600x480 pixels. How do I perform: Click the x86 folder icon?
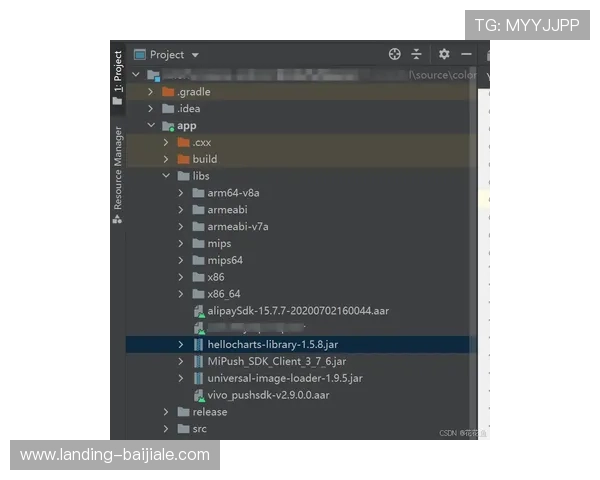pos(198,277)
